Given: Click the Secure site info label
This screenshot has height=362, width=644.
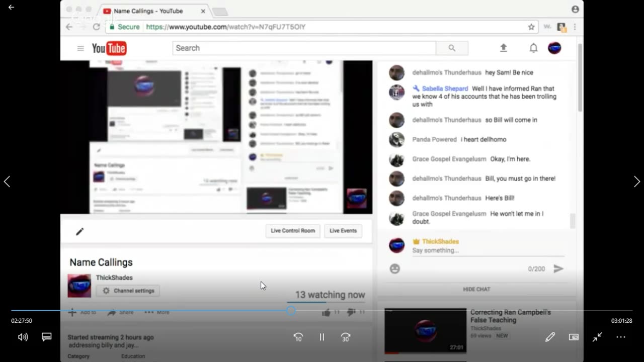Looking at the screenshot, I should click(x=124, y=27).
